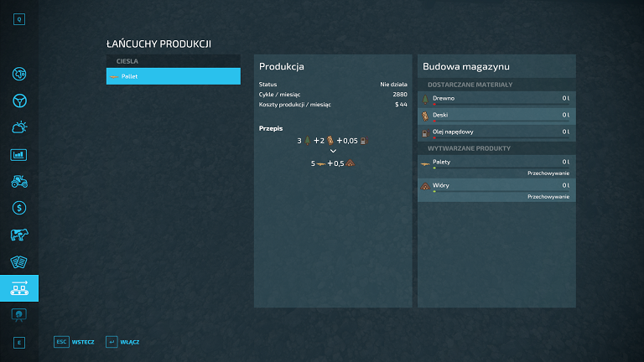This screenshot has width=644, height=362.
Task: Open the price statistics chart page
Action: coord(19,154)
